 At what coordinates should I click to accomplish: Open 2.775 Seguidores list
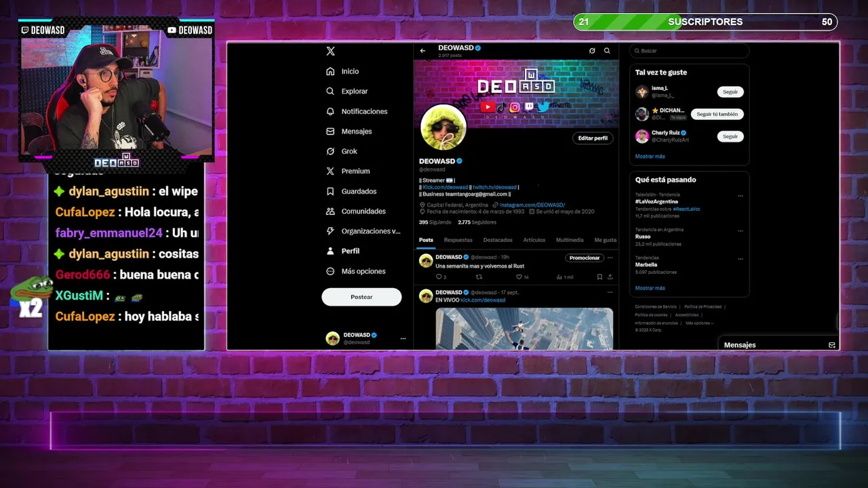point(477,222)
